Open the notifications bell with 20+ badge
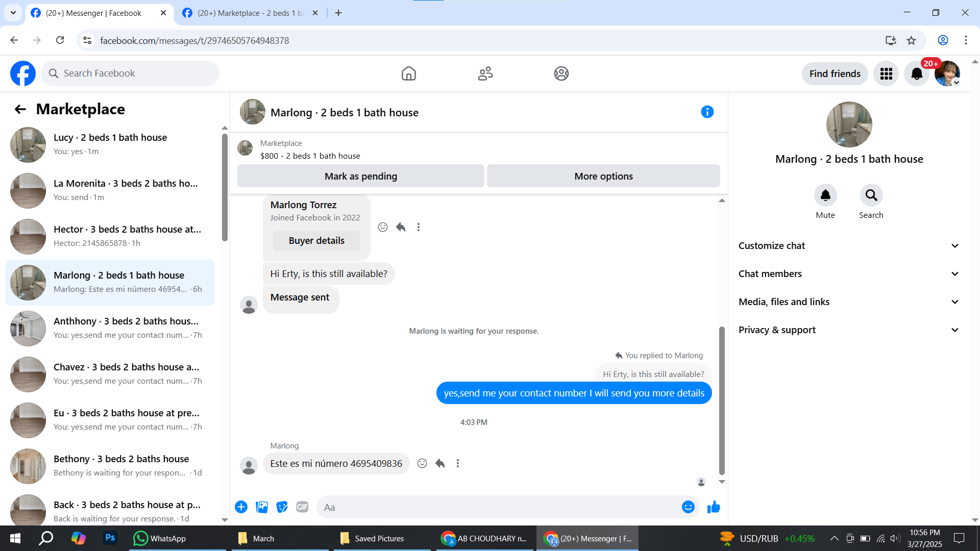This screenshot has width=980, height=551. [917, 74]
